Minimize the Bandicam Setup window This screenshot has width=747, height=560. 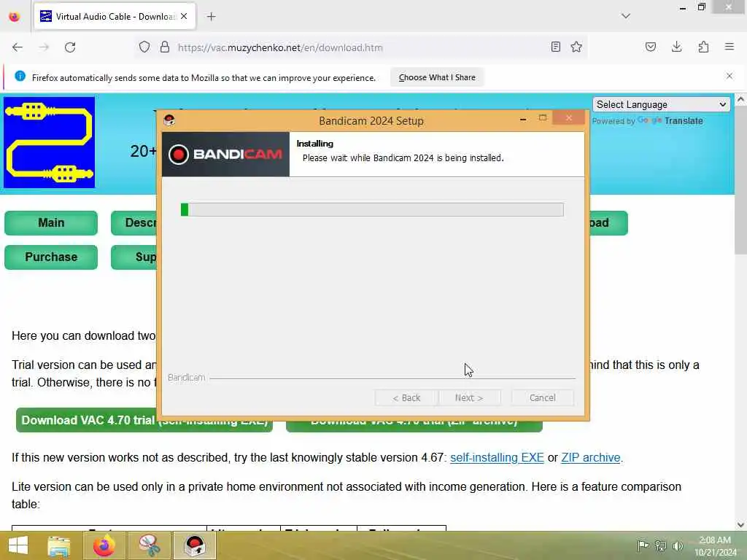[x=523, y=119]
